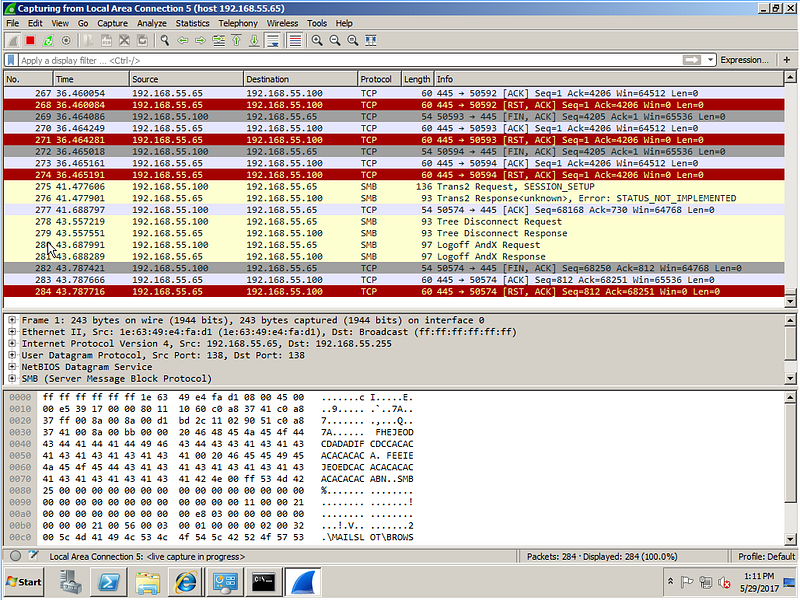Jump to last packet icon

(x=254, y=41)
